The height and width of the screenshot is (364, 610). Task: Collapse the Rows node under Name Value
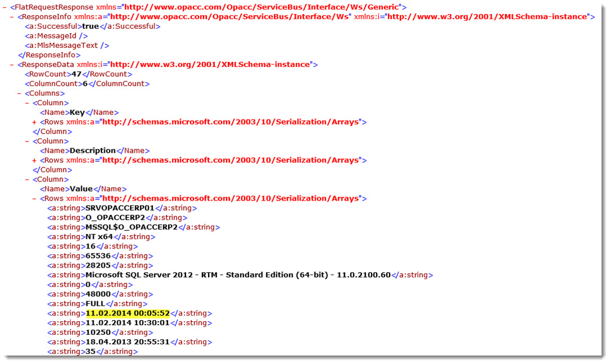click(x=34, y=198)
